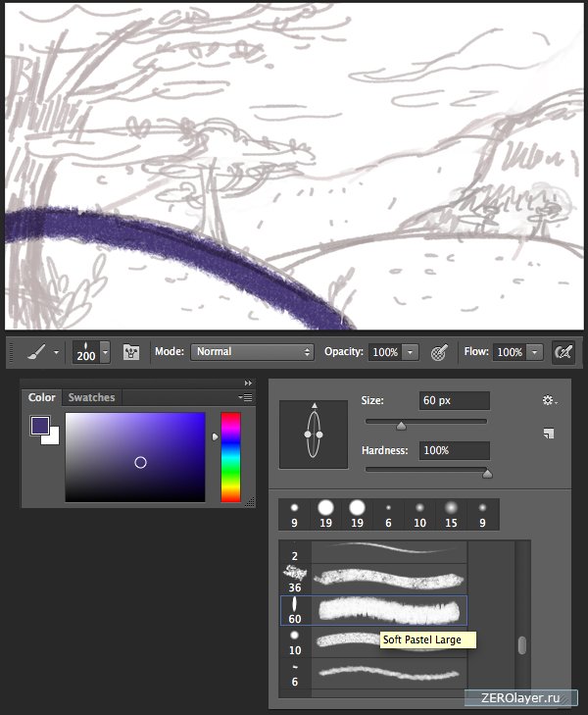Select the first recent brush sized 9
The height and width of the screenshot is (715, 588).
[x=294, y=514]
